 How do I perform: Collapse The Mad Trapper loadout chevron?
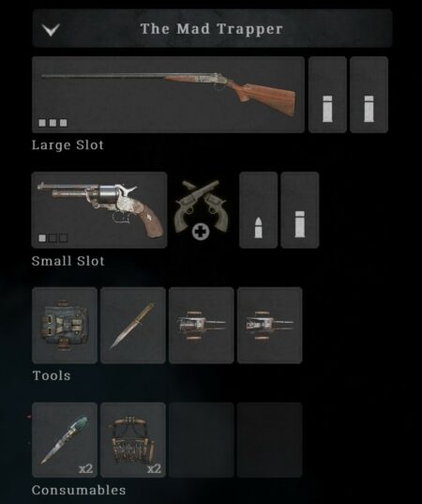(51, 30)
